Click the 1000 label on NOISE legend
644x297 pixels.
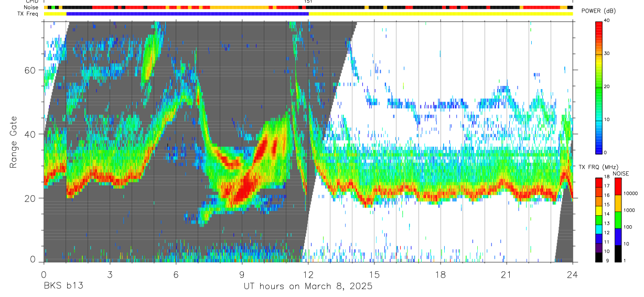tap(629, 210)
